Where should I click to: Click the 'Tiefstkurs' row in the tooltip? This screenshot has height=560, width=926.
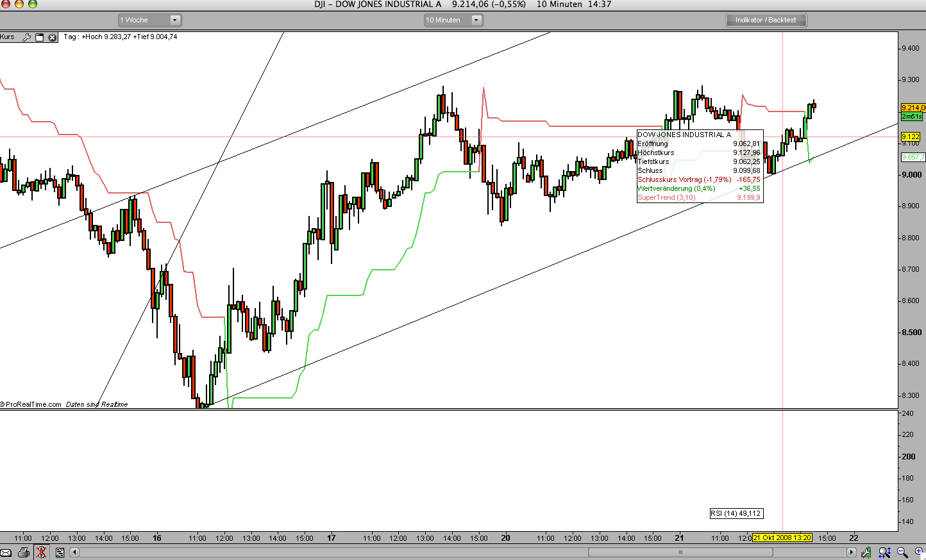[x=699, y=161]
